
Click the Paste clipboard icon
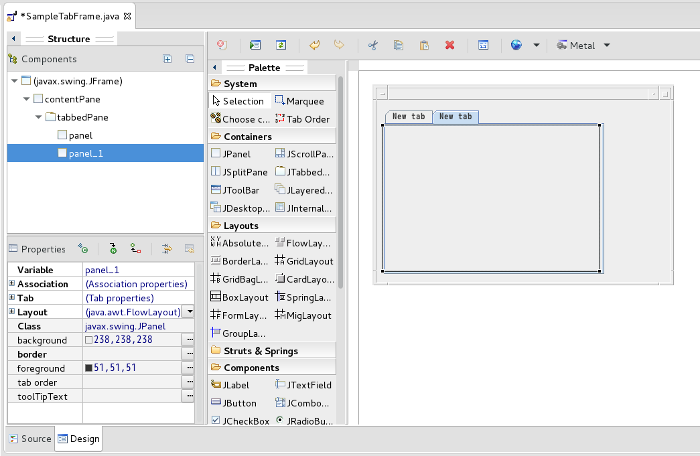pyautogui.click(x=424, y=45)
